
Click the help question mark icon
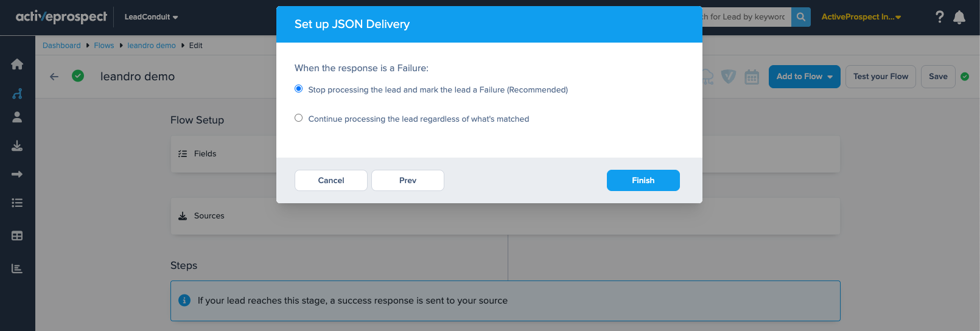tap(939, 17)
